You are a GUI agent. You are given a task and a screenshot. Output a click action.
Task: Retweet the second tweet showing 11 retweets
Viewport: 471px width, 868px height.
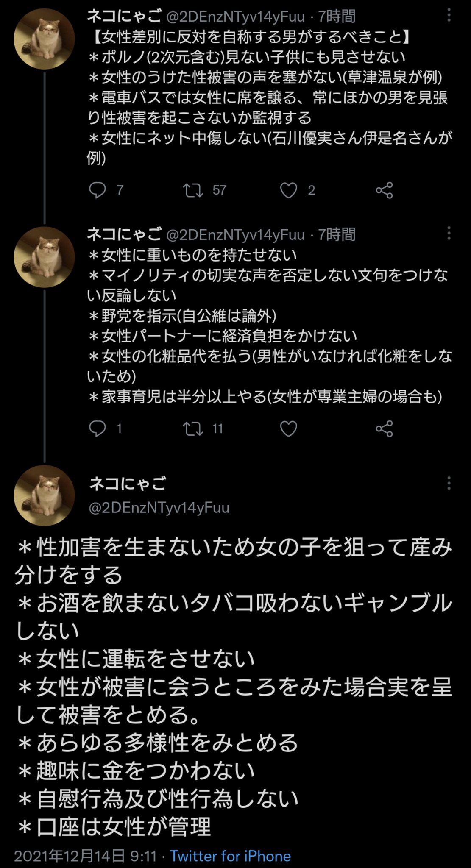pos(193,429)
